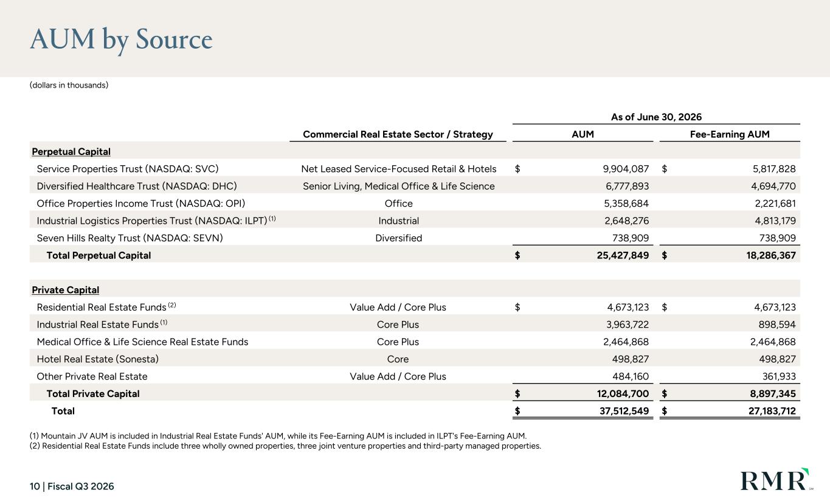
Task: Click the 'Private Capital' section heading
Action: [x=65, y=290]
